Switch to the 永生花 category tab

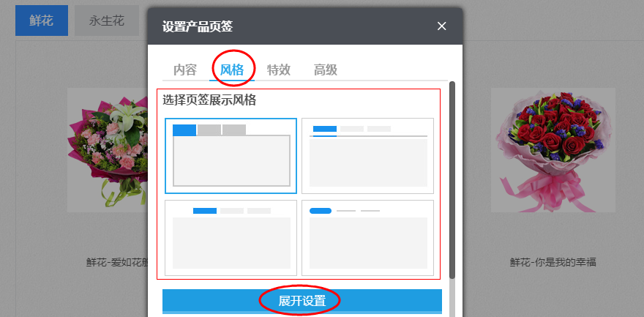[x=107, y=20]
